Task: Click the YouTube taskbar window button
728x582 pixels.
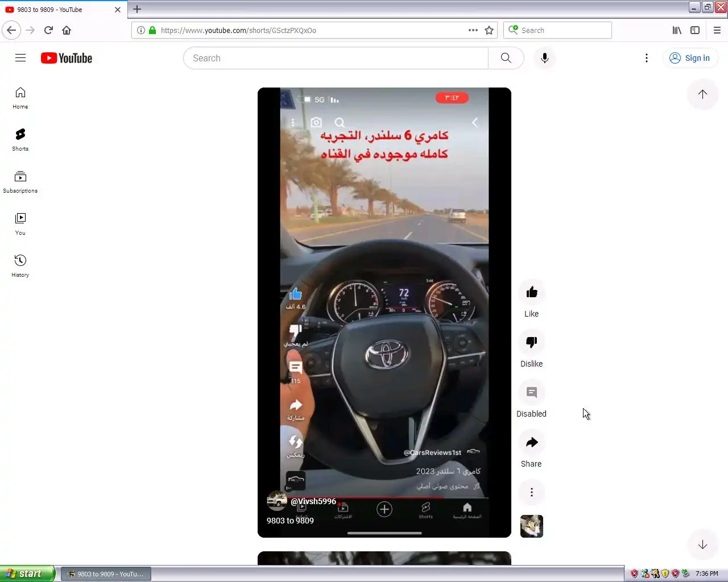Action: coord(106,574)
